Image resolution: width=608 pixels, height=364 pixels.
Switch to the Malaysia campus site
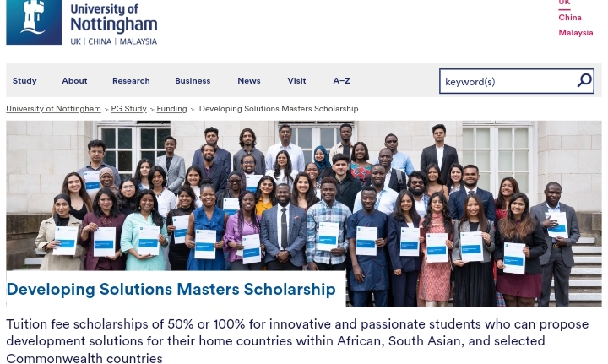click(575, 33)
